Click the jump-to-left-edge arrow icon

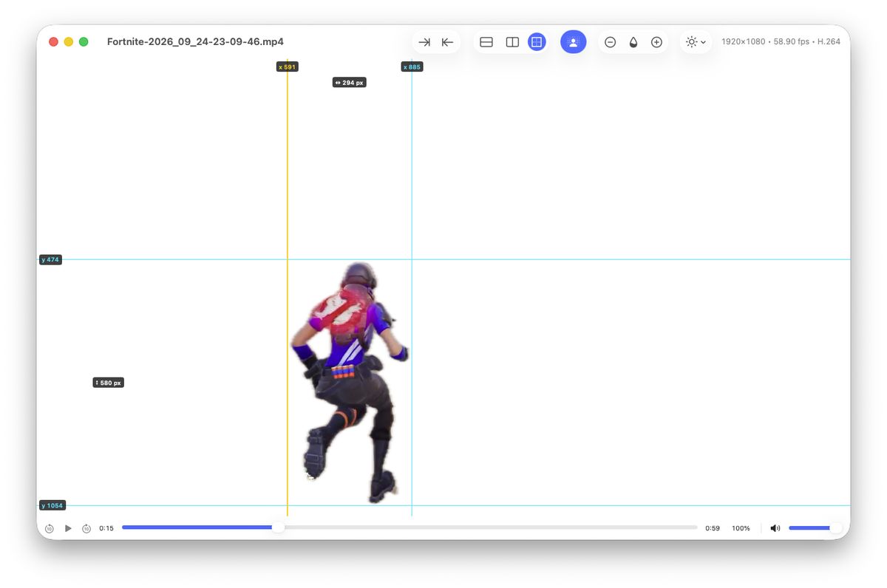point(447,42)
